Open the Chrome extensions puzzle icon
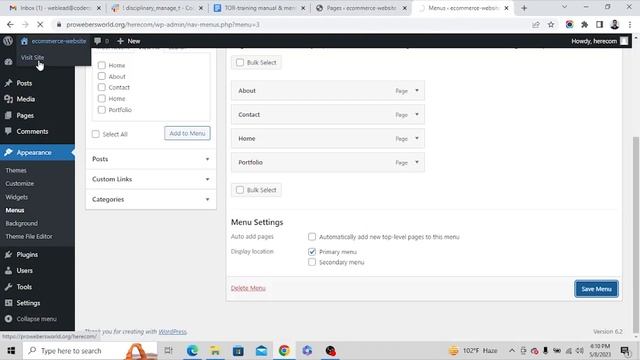The height and width of the screenshot is (360, 640). click(584, 24)
